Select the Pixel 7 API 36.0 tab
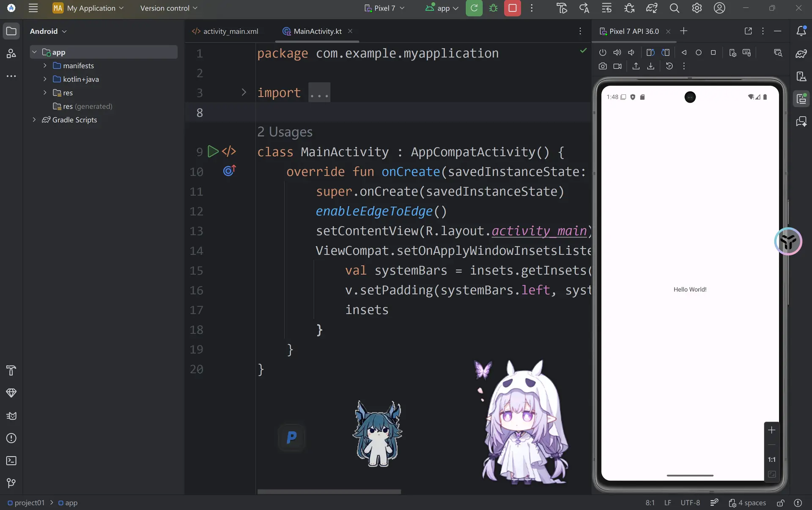Viewport: 812px width, 510px height. coord(634,31)
